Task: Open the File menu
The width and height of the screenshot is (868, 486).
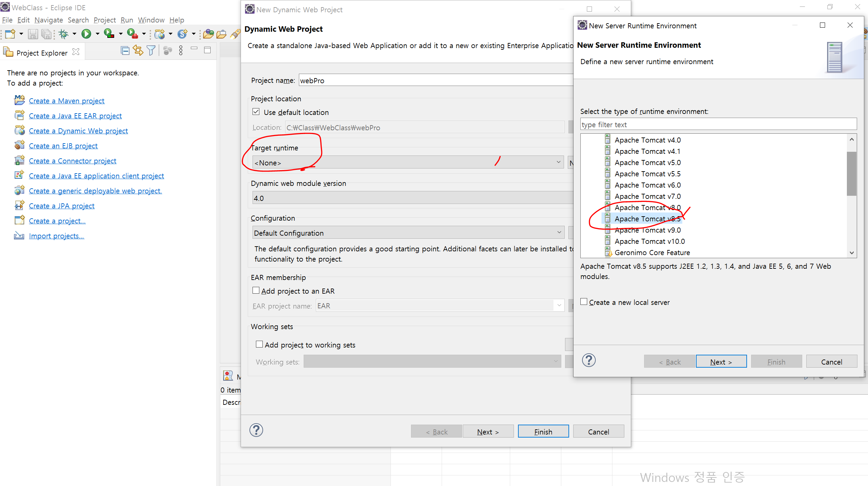Action: tap(7, 20)
